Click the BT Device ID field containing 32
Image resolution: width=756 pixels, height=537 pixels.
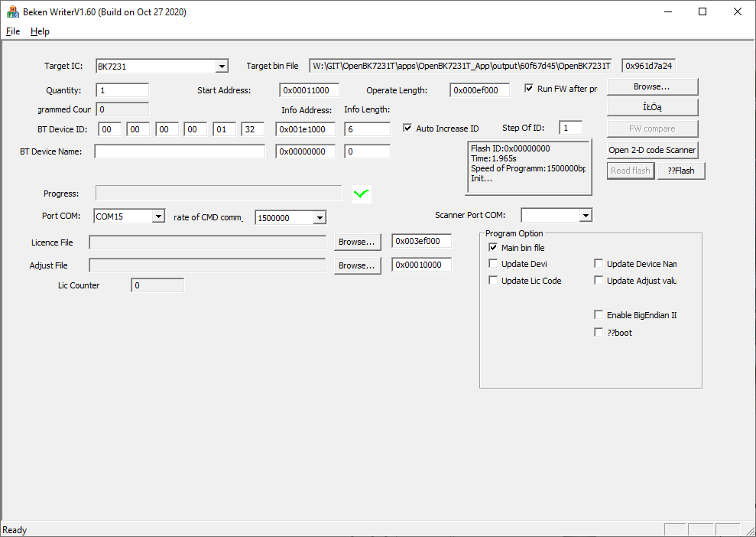pos(253,129)
